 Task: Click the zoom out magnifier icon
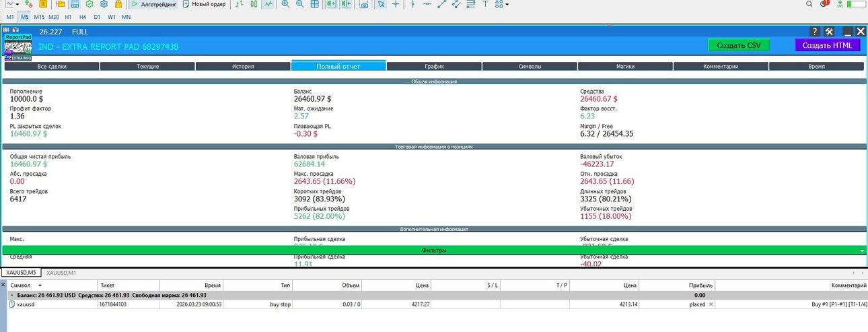pos(299,4)
